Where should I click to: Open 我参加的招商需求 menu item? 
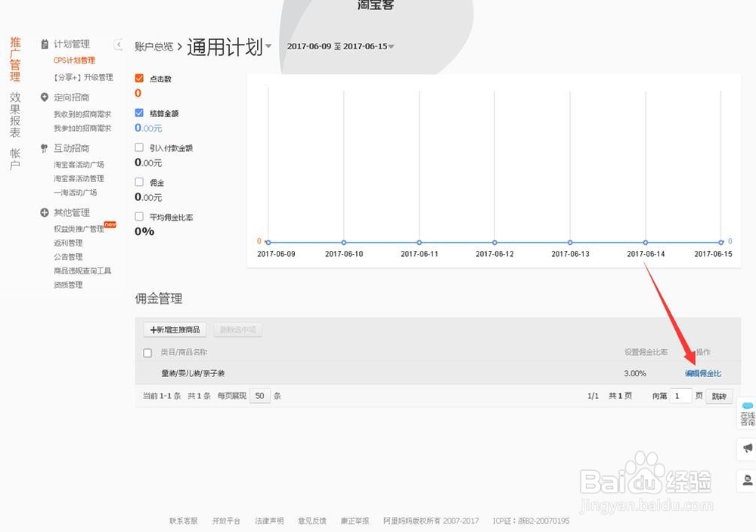click(82, 128)
